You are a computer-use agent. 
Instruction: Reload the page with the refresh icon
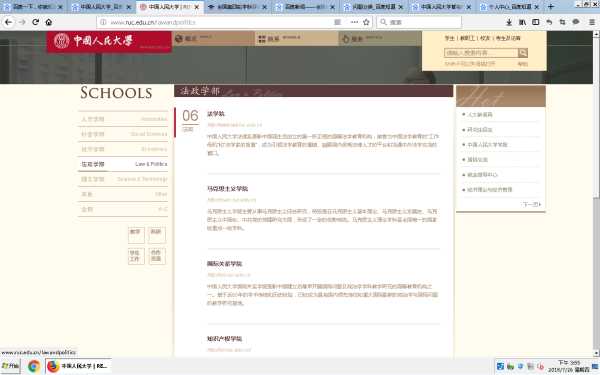36,22
